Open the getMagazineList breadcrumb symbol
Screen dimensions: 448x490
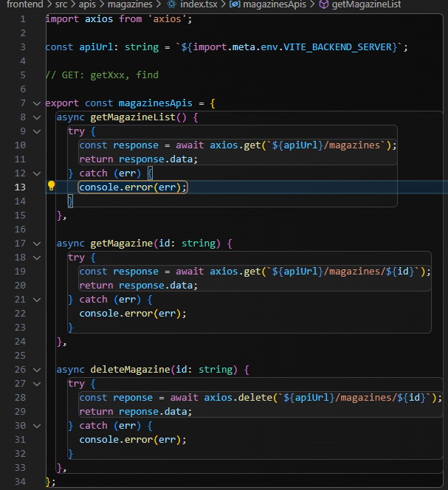tap(366, 4)
